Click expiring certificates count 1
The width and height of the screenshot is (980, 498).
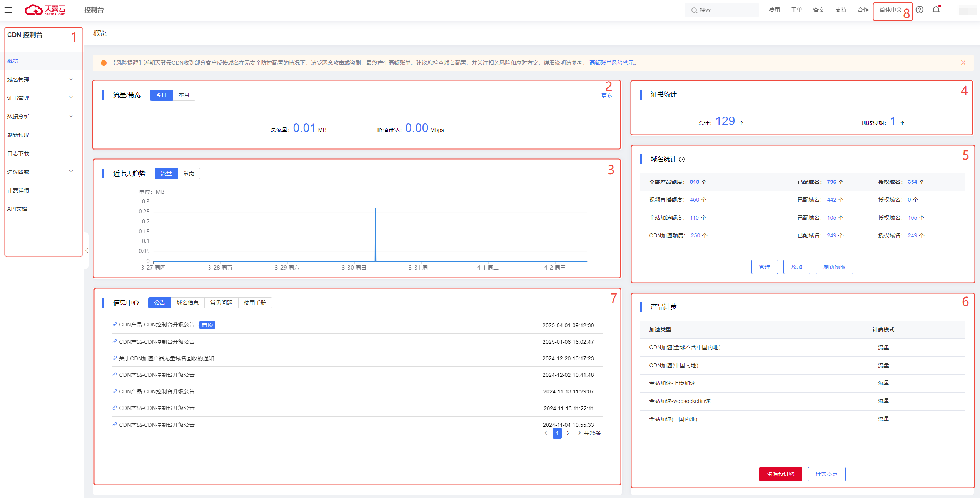click(x=893, y=121)
